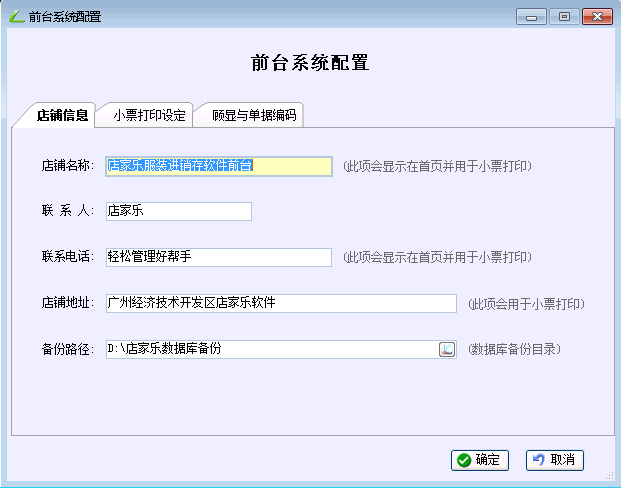Close the 前台系统配置 window
Image resolution: width=621 pixels, height=488 pixels.
[597, 17]
